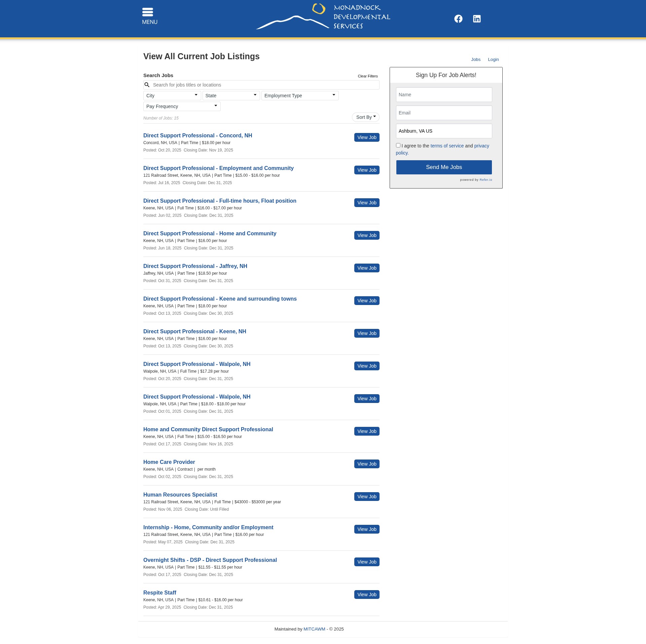Click the 'Number of Jobs: 15' text
Viewport: 646px width, 644px height.
tap(161, 118)
